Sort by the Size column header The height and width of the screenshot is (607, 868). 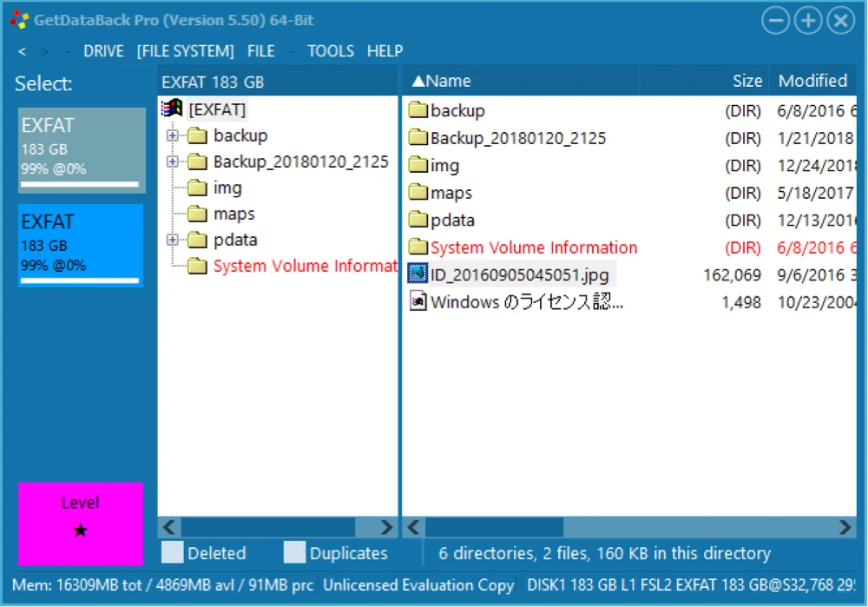[704, 81]
